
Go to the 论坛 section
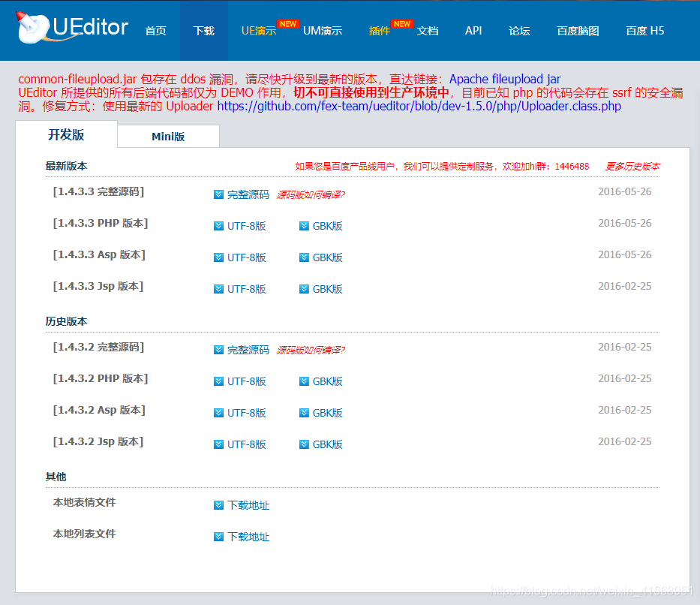point(519,31)
